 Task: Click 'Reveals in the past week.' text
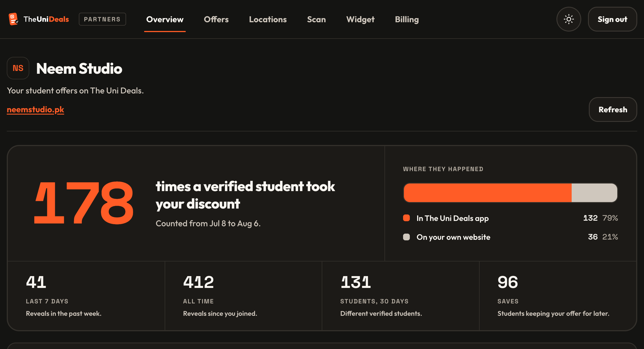coord(64,314)
